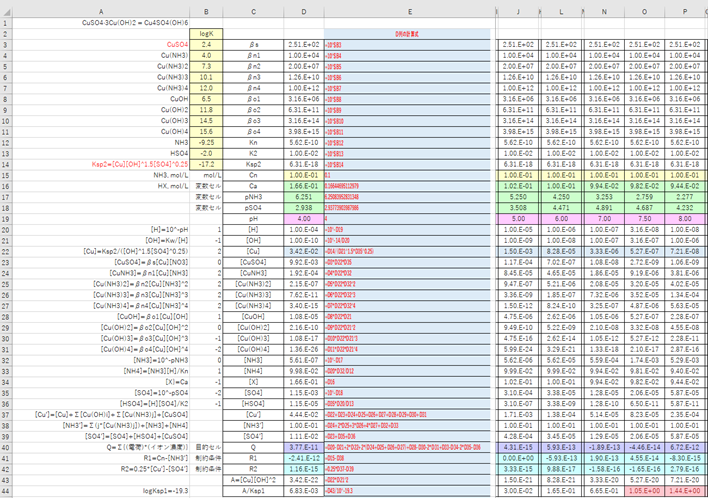Select logK value -9.25 for NH3

pyautogui.click(x=206, y=143)
